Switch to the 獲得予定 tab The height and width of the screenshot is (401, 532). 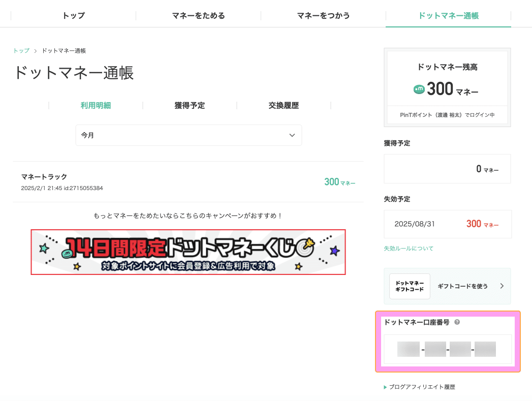point(189,105)
